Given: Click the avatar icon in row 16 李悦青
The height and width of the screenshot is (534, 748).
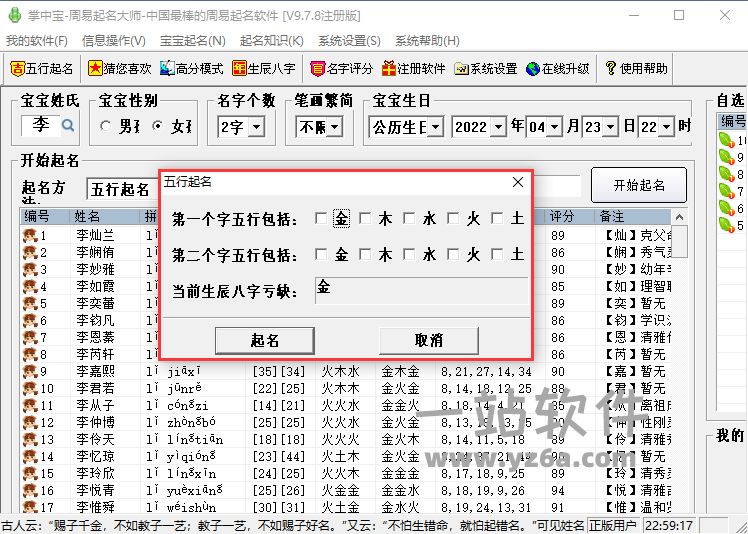Looking at the screenshot, I should pyautogui.click(x=30, y=491).
